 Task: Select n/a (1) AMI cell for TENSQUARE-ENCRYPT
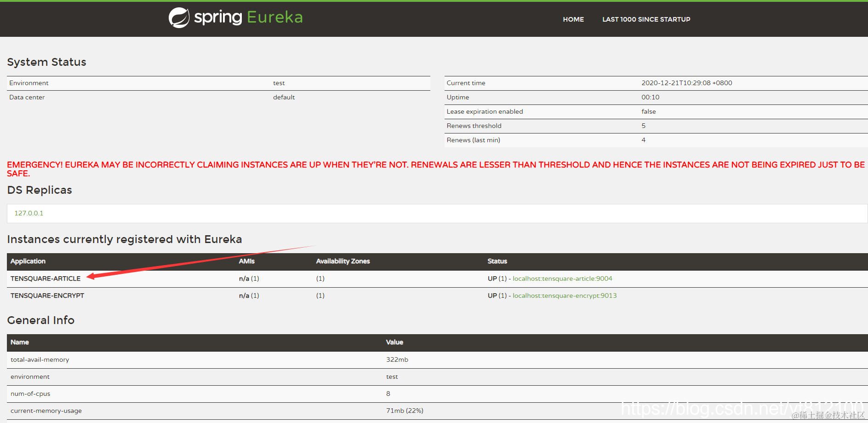(x=249, y=296)
